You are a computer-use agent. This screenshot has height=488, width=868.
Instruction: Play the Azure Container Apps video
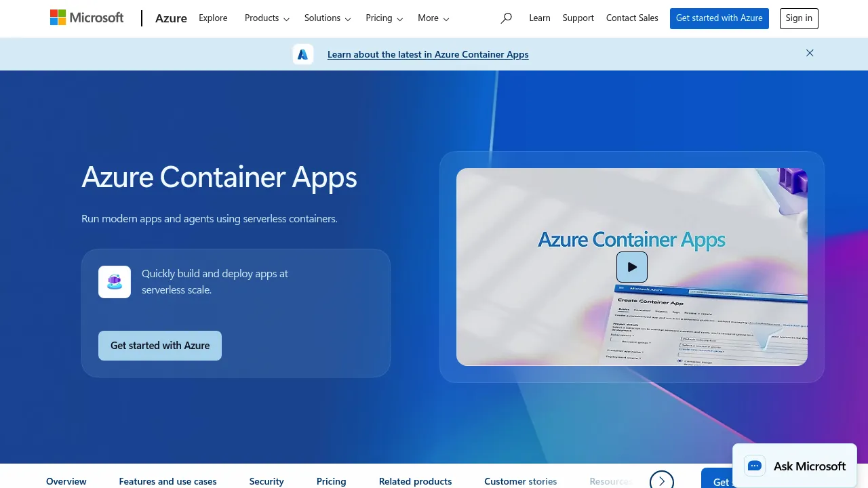pyautogui.click(x=632, y=267)
